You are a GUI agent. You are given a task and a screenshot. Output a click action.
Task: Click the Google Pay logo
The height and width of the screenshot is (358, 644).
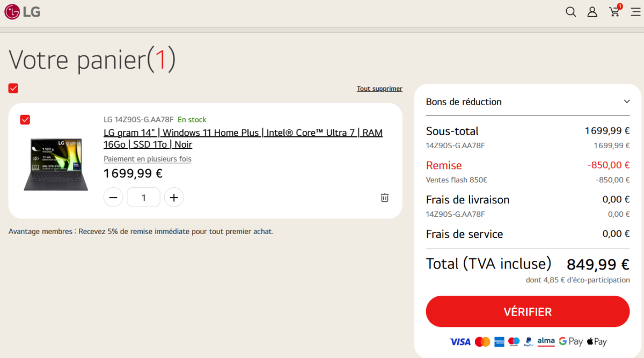point(570,341)
